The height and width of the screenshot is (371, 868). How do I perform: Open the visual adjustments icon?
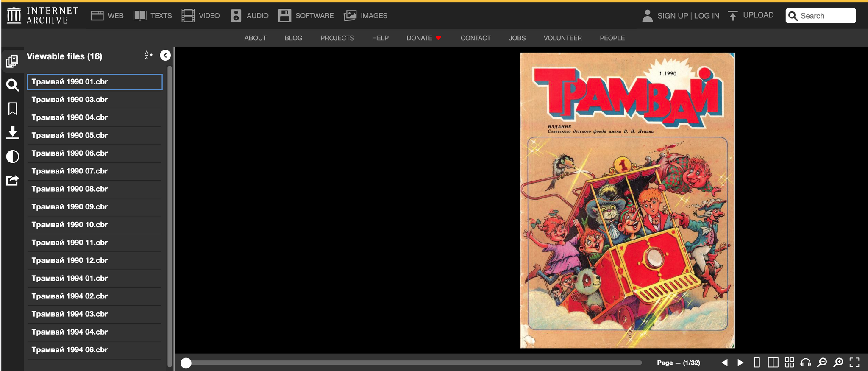(x=12, y=156)
